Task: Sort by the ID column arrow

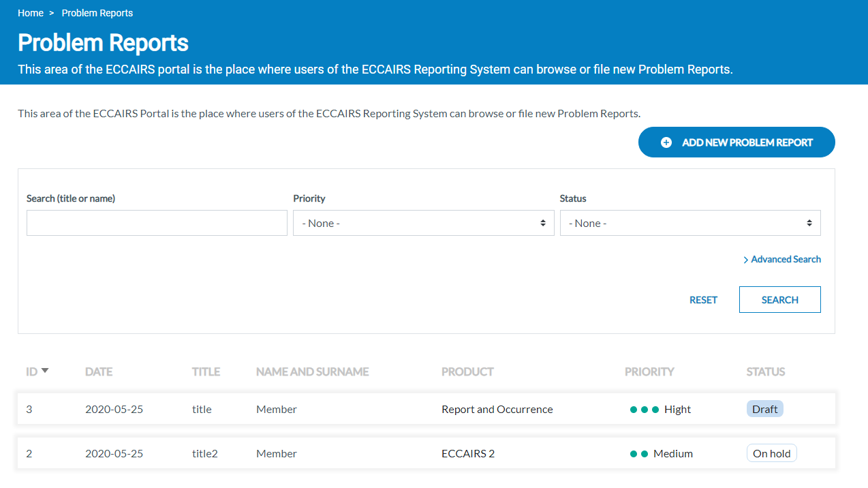Action: pyautogui.click(x=45, y=371)
